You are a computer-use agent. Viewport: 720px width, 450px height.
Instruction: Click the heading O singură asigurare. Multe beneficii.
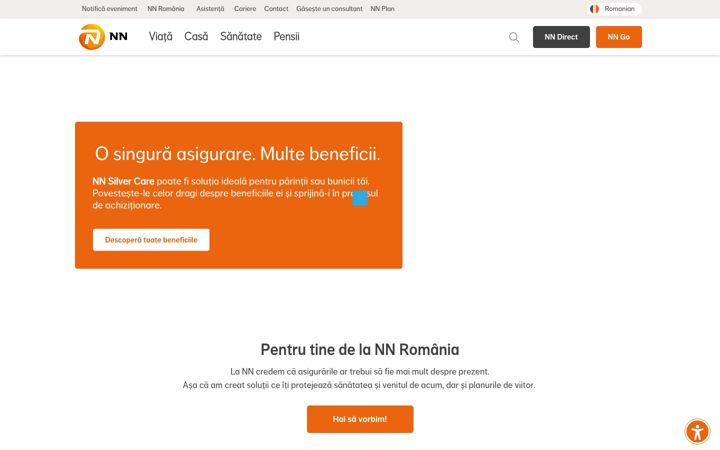[237, 154]
